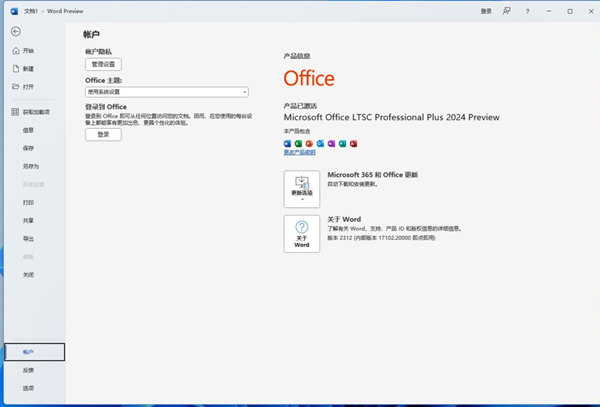600x407 pixels.
Task: Click the Word app icon in product list
Action: 287,143
